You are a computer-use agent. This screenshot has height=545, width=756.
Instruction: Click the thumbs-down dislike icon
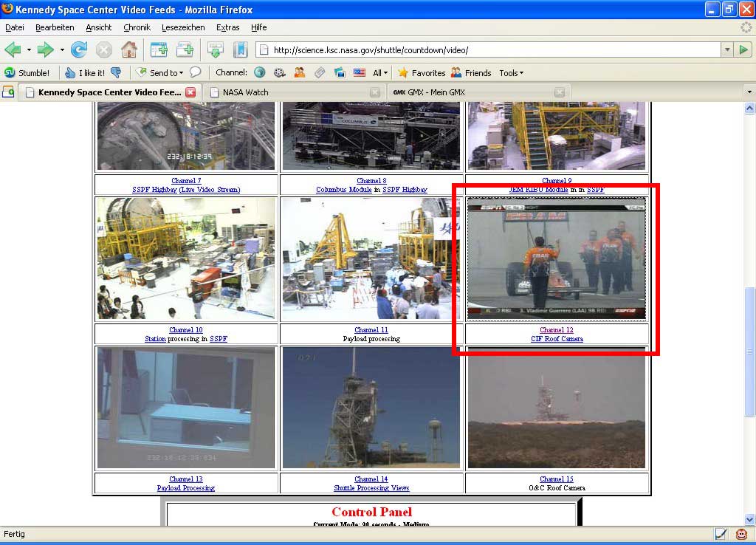tap(116, 73)
